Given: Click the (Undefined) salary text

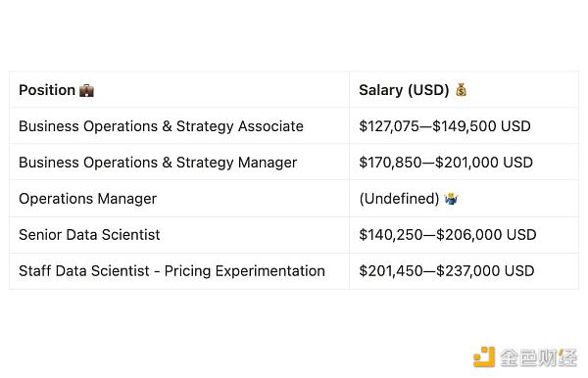Looking at the screenshot, I should point(399,199).
